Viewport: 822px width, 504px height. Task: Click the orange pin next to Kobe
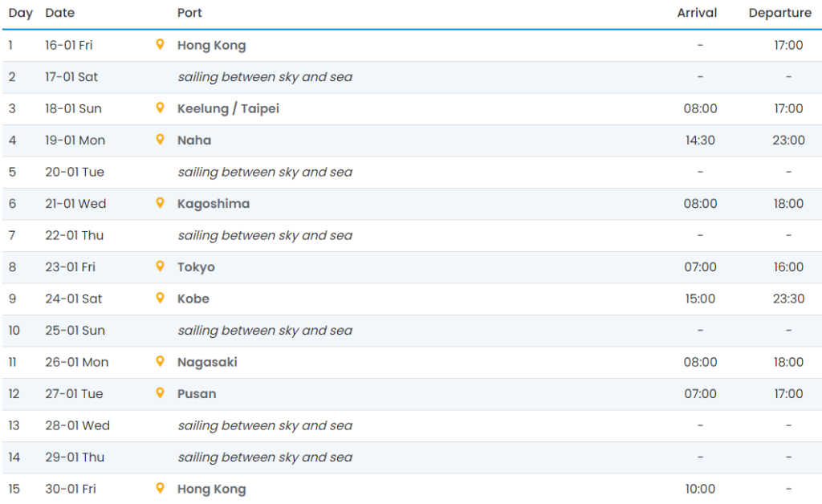(160, 299)
